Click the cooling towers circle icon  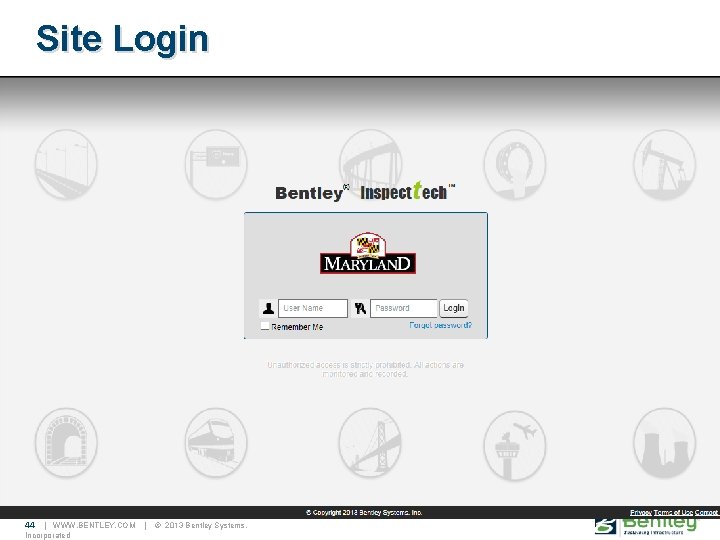pyautogui.click(x=664, y=443)
